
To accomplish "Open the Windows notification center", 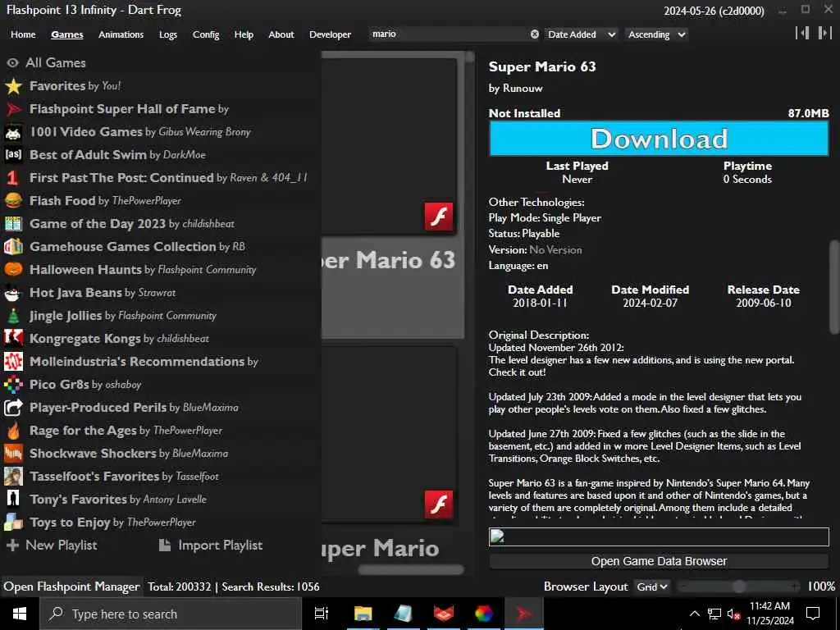I will (x=813, y=614).
